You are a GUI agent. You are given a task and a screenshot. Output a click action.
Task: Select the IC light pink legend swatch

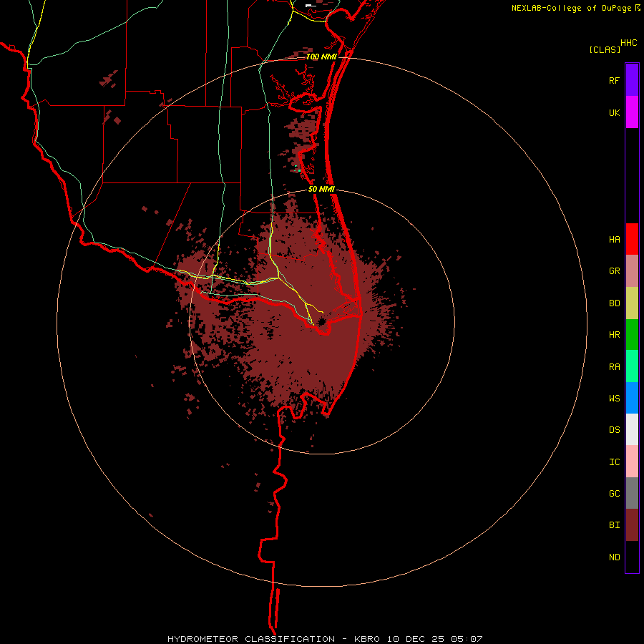pyautogui.click(x=632, y=462)
